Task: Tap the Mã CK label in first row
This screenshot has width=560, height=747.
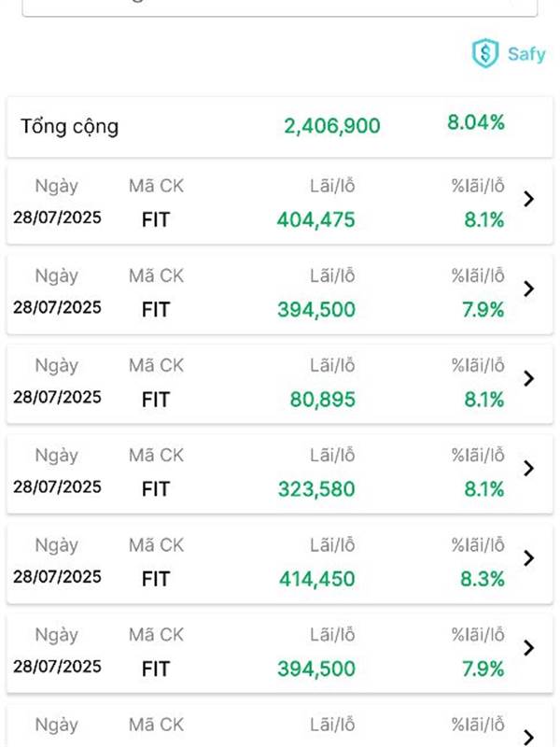Action: [156, 186]
